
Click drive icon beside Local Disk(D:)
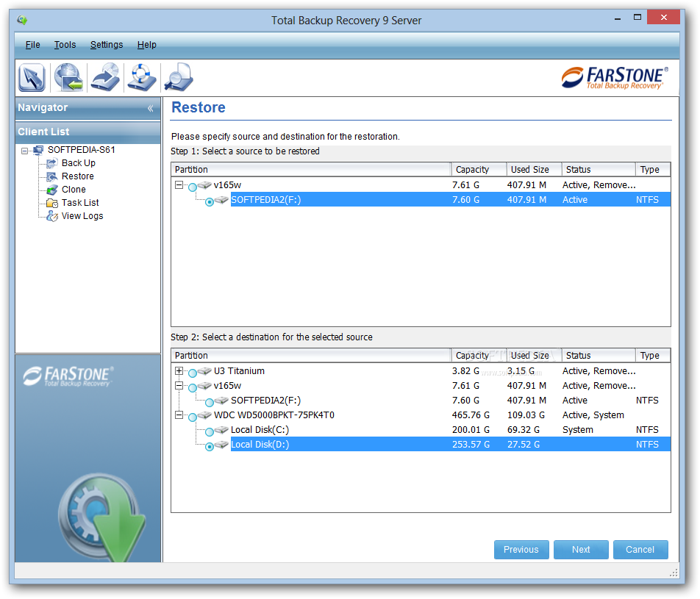point(221,445)
